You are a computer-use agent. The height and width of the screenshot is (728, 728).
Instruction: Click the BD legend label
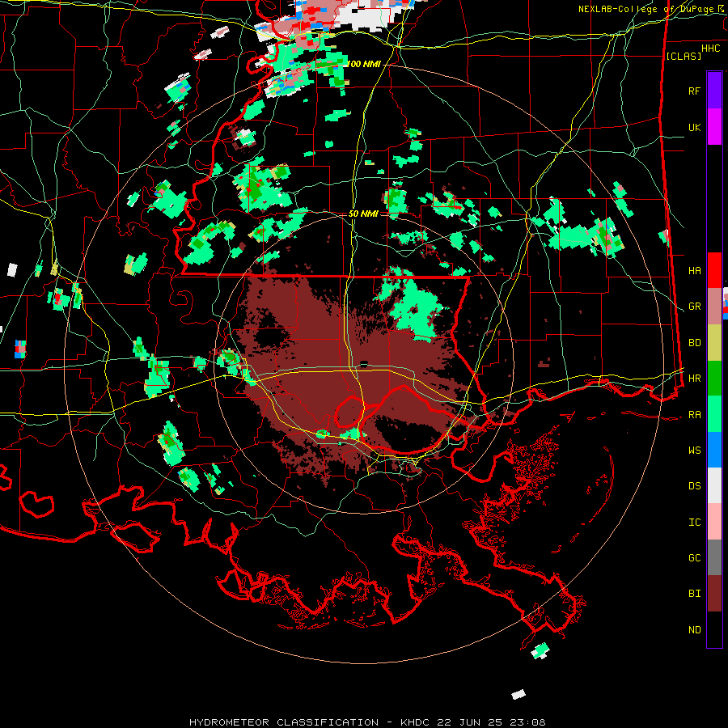694,343
